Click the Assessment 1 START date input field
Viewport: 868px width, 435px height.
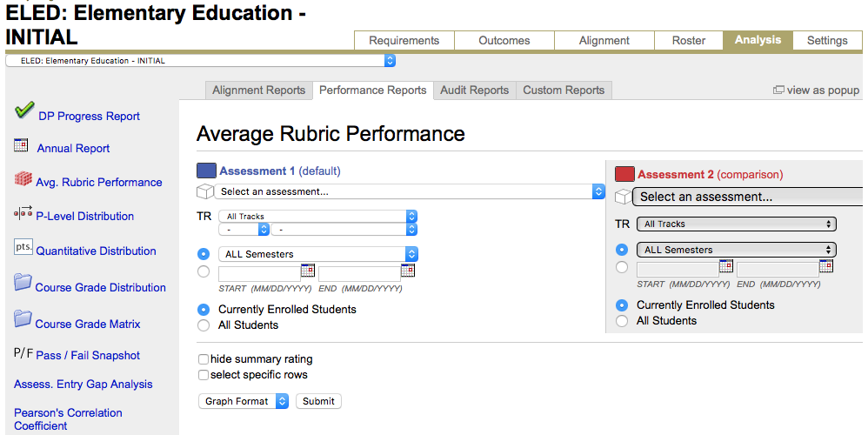coord(257,272)
